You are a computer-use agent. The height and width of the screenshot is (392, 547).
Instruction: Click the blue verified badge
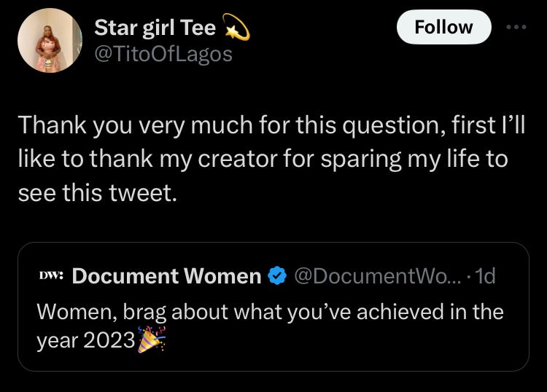(277, 275)
